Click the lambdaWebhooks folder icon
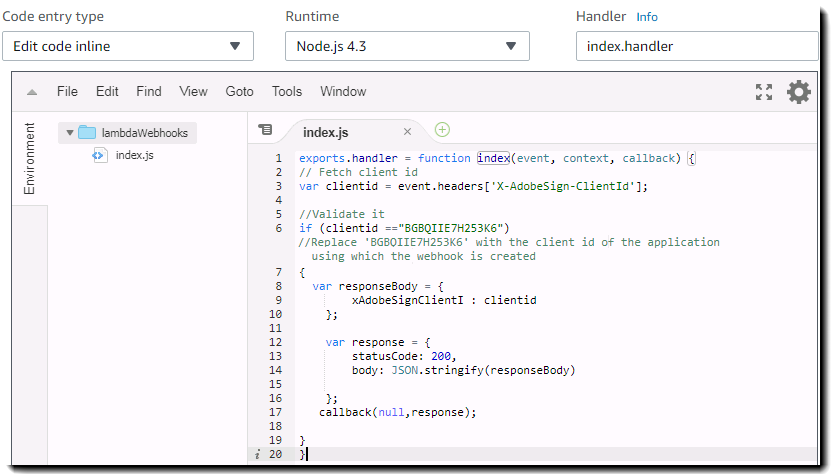 [x=87, y=132]
